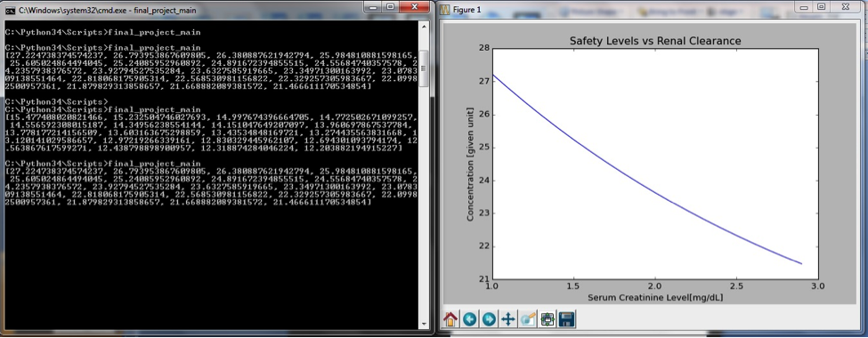The width and height of the screenshot is (868, 338).
Task: Activate the Pan axes tool
Action: (x=507, y=319)
